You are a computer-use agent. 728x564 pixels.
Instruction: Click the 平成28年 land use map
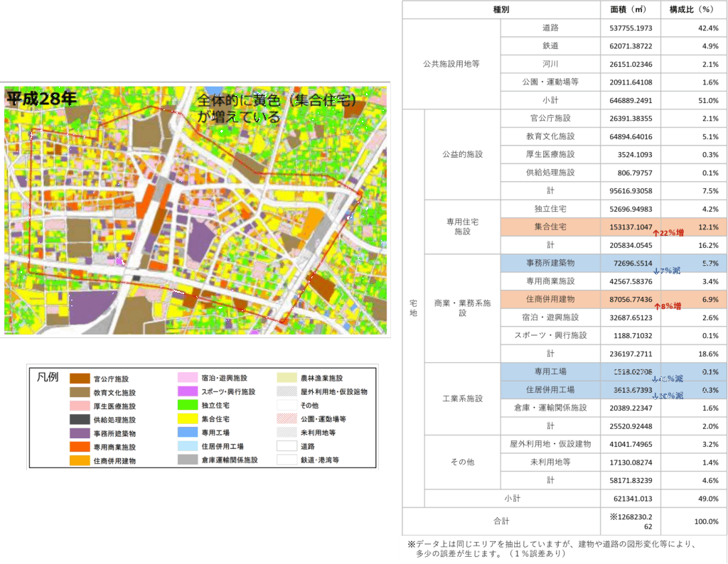coord(196,210)
